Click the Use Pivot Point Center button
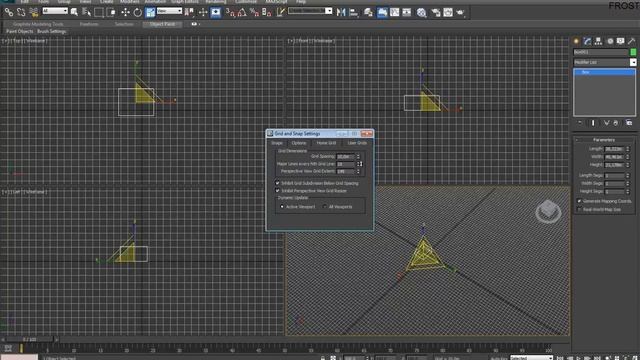 [189, 12]
